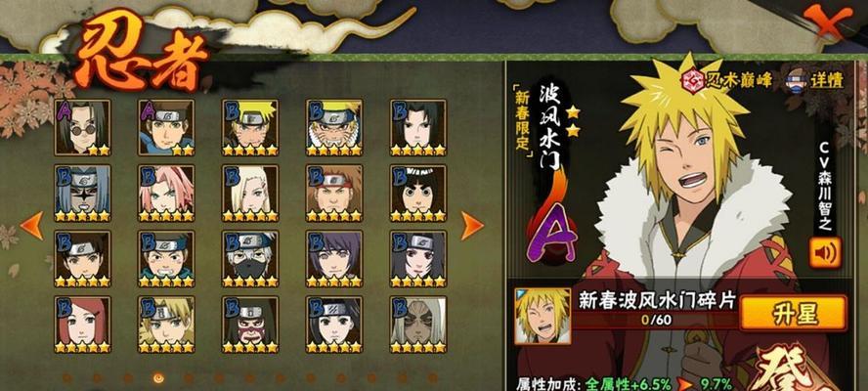Expand attribute bonus orange arrow
The width and height of the screenshot is (868, 391).
685,384
